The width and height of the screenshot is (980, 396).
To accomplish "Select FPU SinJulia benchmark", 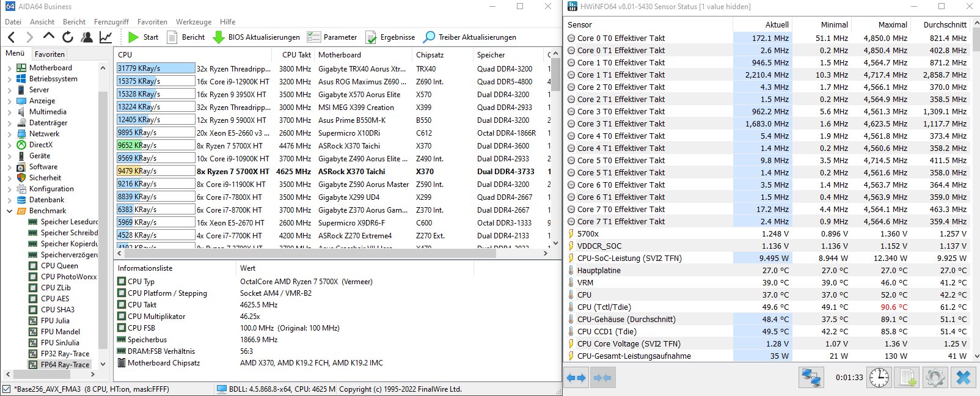I will [x=60, y=343].
